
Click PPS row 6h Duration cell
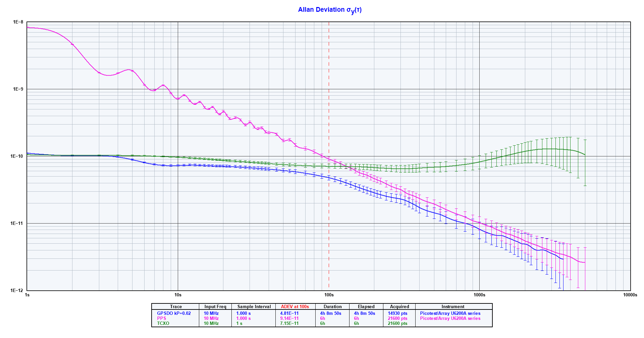pyautogui.click(x=322, y=319)
